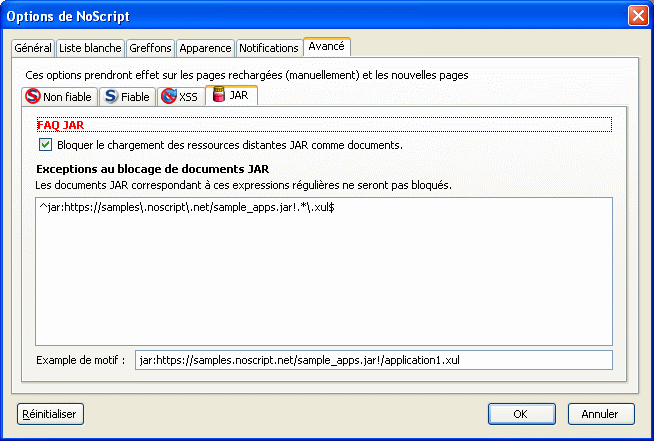This screenshot has width=654, height=441.
Task: Open the FAQ JAR link
Action: [59, 126]
